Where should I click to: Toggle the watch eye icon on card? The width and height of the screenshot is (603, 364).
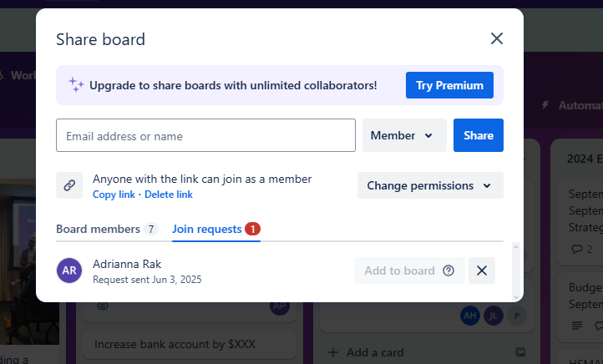coord(103,306)
